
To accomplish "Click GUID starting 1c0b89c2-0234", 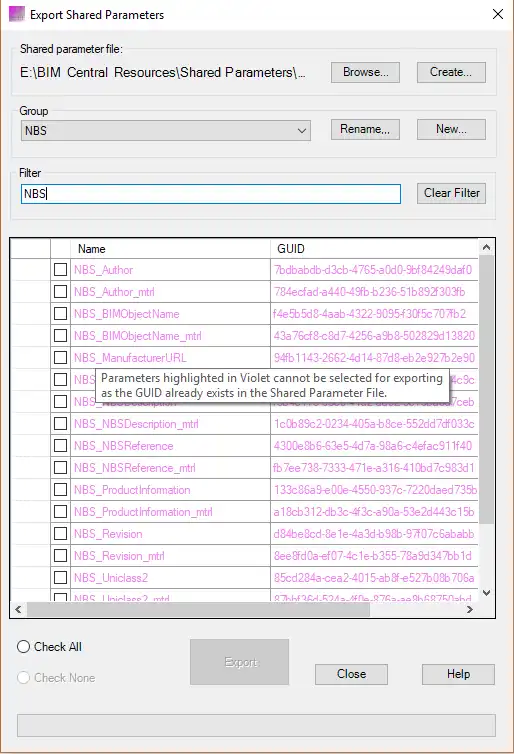I will point(374,424).
